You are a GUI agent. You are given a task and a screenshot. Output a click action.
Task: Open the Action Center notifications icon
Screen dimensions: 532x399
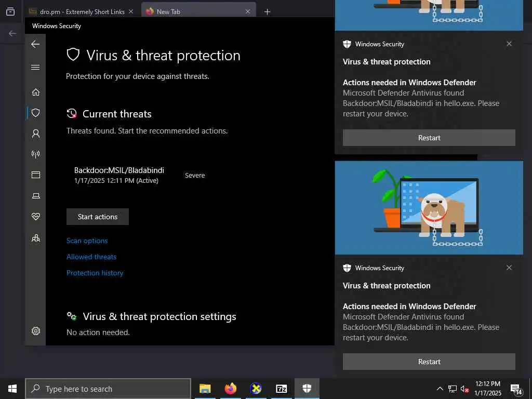point(516,389)
